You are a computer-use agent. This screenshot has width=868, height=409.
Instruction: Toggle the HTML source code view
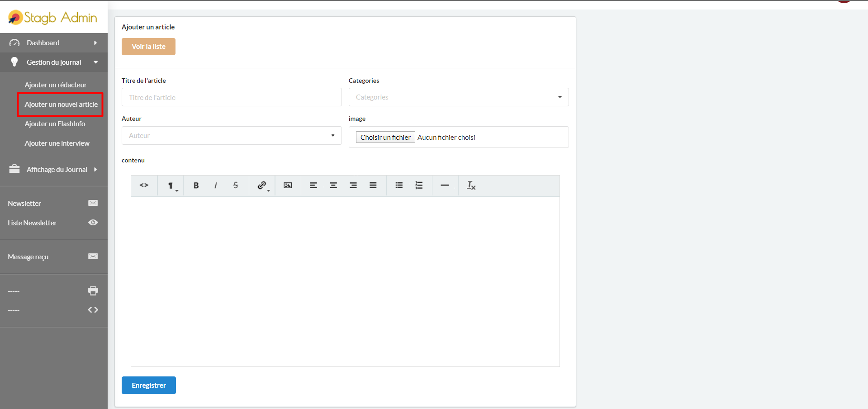point(144,185)
